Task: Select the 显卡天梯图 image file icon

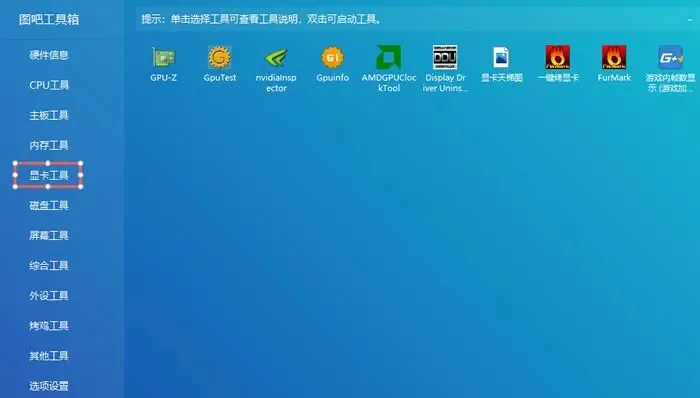Action: [501, 58]
